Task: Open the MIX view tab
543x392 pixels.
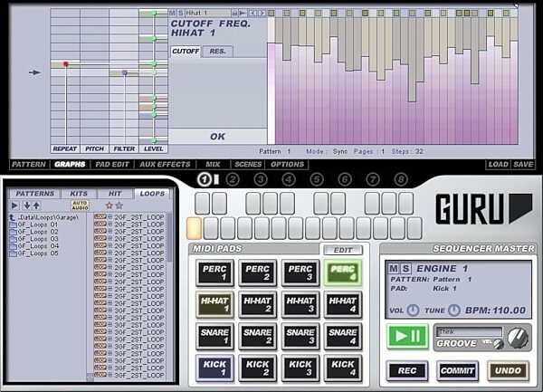Action: 213,165
